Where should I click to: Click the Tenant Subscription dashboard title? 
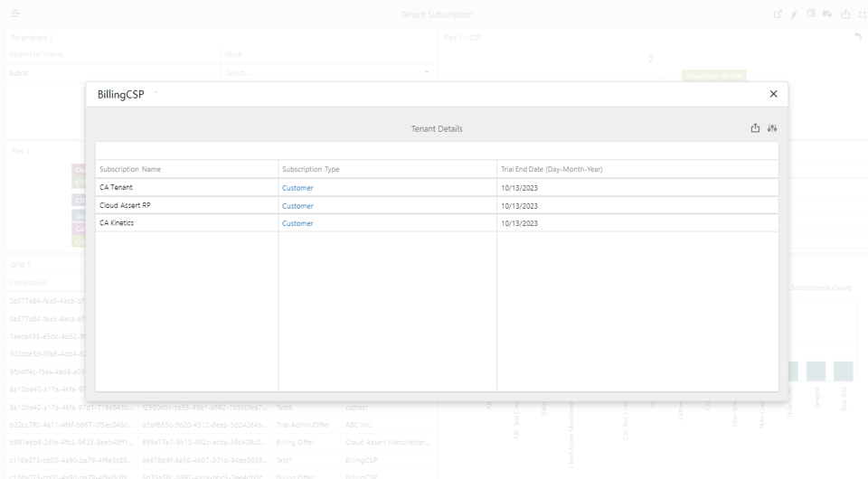click(438, 14)
